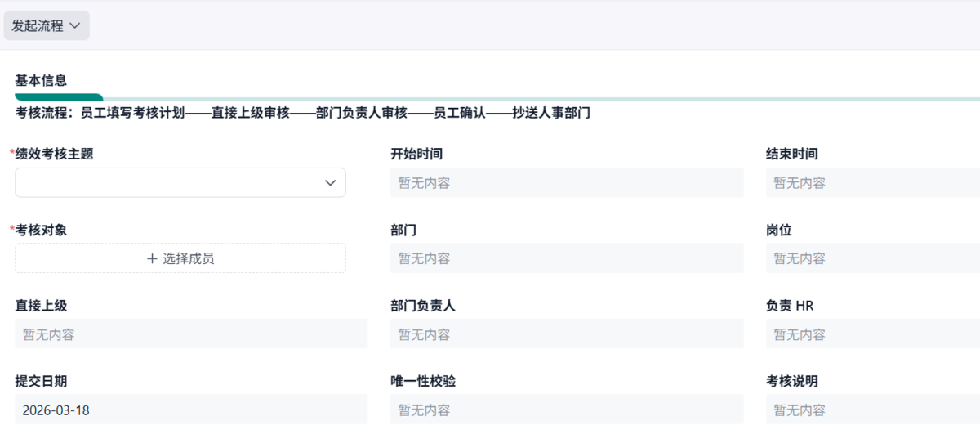The width and height of the screenshot is (980, 439).
Task: Click the 直接上级 field
Action: 191,334
